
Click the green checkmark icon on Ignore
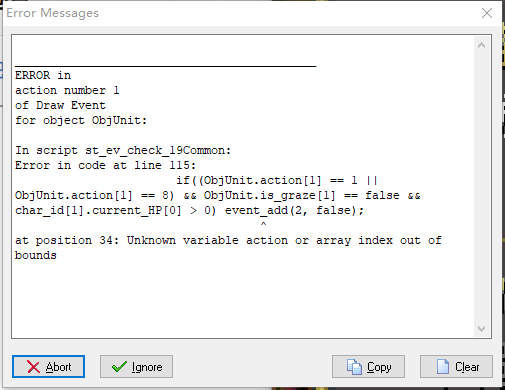click(119, 367)
